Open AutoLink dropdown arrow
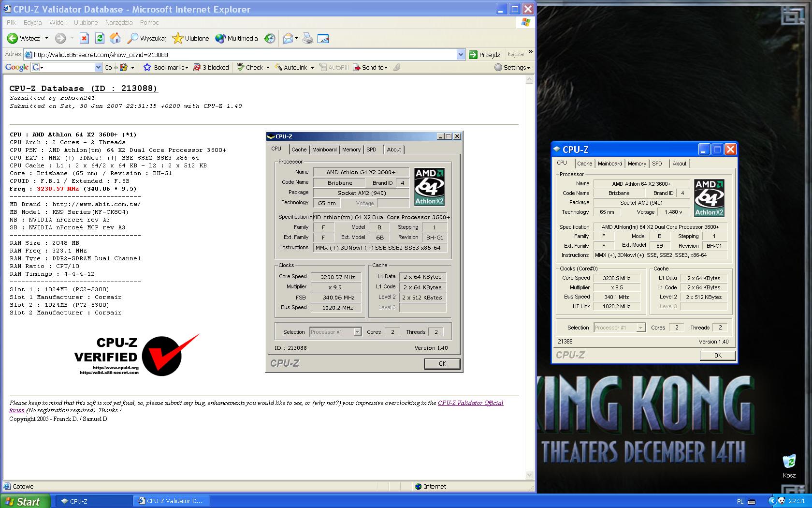This screenshot has height=508, width=812. tap(312, 67)
